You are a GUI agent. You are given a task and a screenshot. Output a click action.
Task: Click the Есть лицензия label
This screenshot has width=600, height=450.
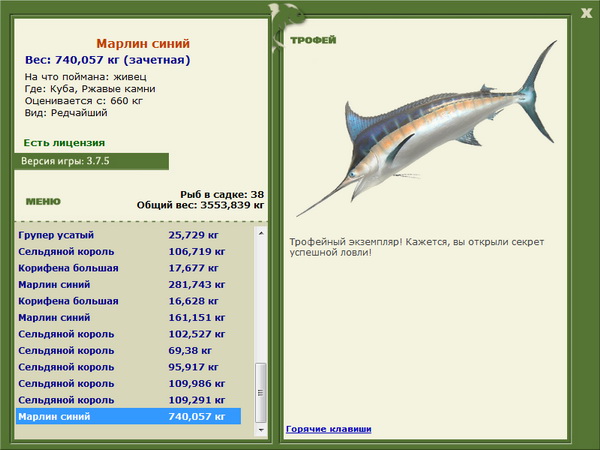point(64,143)
